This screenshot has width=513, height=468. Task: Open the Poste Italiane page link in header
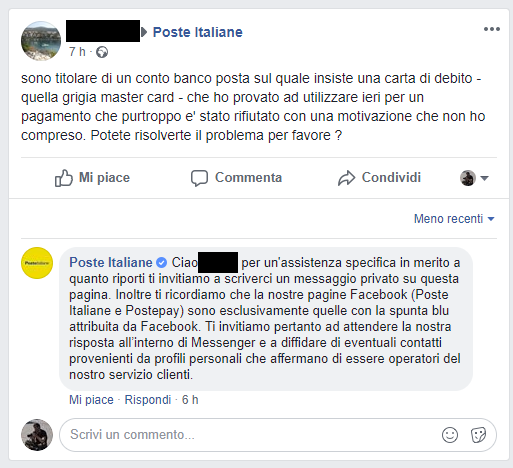coord(198,32)
